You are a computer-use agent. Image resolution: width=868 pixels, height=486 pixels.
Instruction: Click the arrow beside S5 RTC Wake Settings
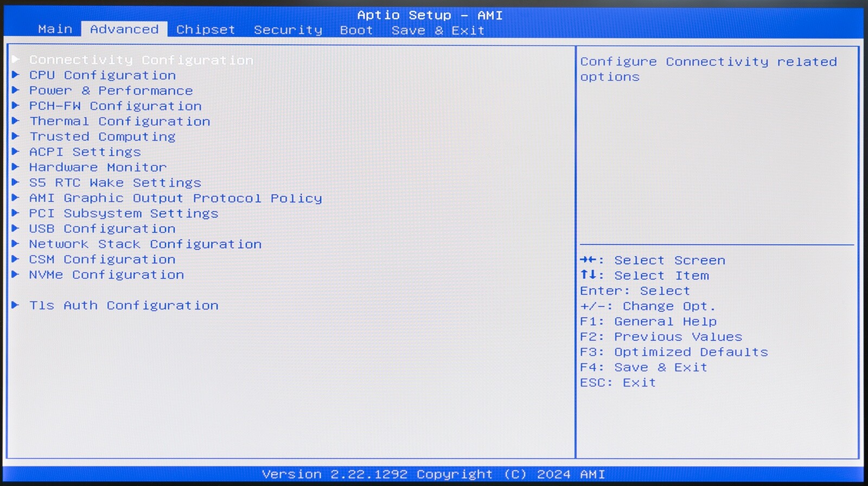click(x=16, y=182)
